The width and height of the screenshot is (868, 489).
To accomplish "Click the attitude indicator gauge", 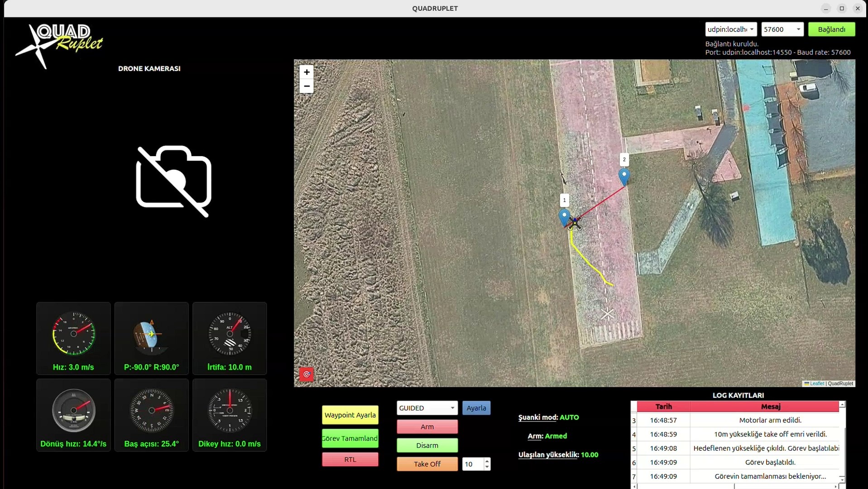I will click(151, 335).
